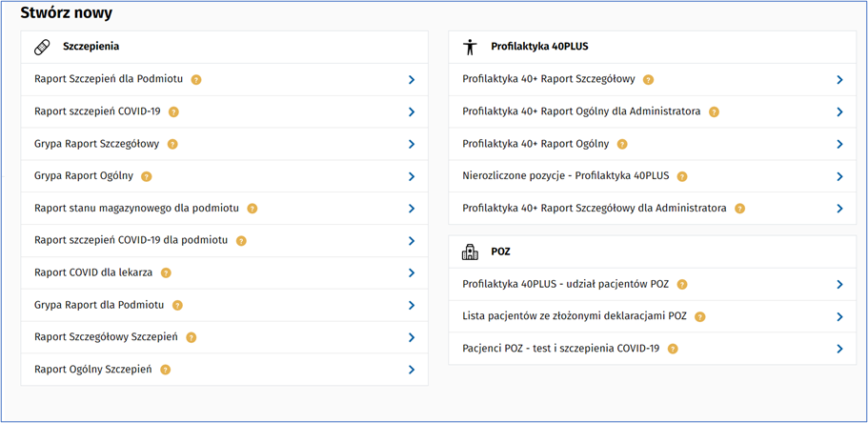The width and height of the screenshot is (868, 423).
Task: Click arrow for Raport stanu magazynowego dla podmiotu
Action: pos(411,209)
